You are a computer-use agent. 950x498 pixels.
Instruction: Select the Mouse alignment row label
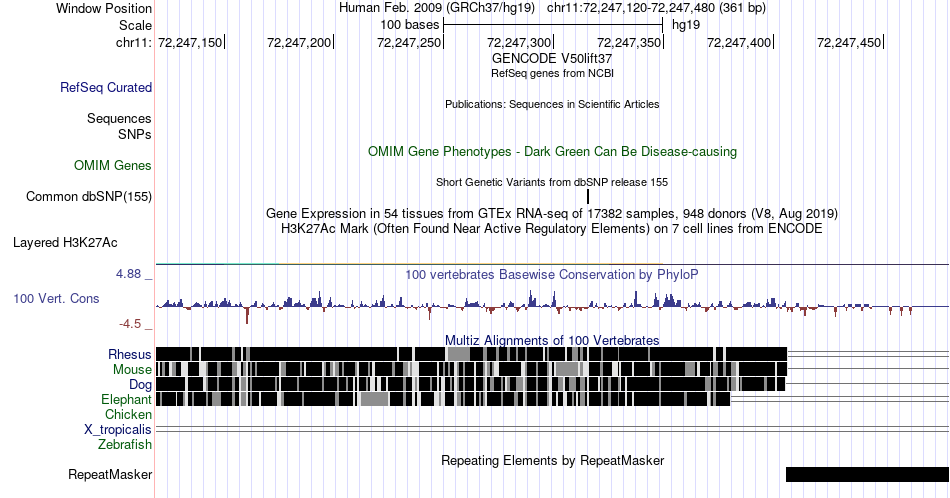click(132, 369)
